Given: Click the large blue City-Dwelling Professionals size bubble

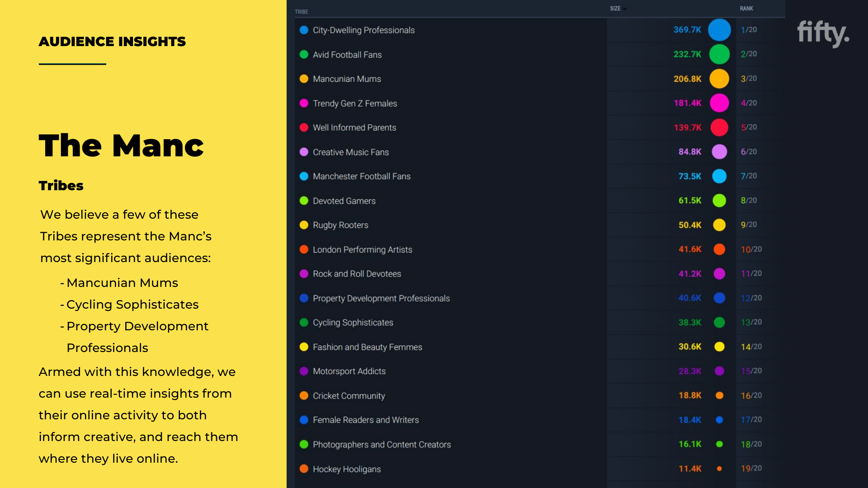Looking at the screenshot, I should pos(719,30).
